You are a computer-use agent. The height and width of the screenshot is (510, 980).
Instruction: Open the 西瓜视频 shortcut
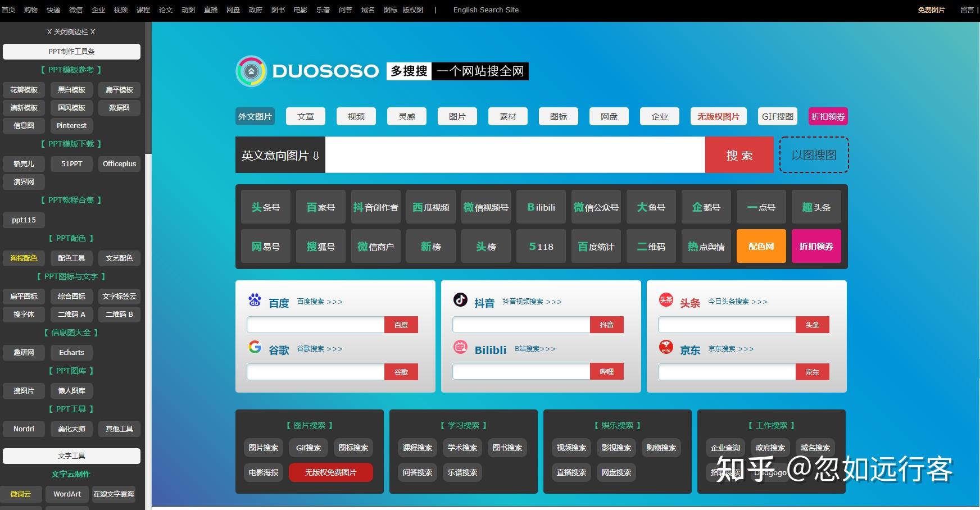[431, 207]
